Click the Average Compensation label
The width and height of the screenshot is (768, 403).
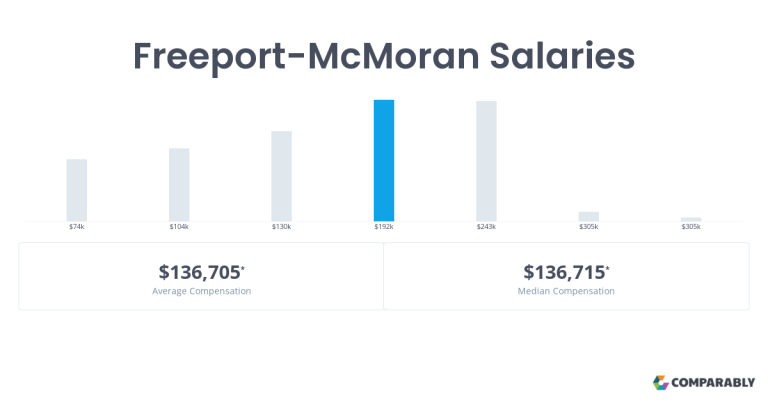[x=201, y=291]
